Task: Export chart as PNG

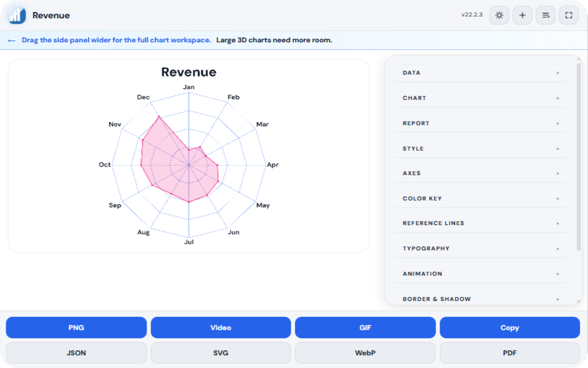Action: point(76,328)
